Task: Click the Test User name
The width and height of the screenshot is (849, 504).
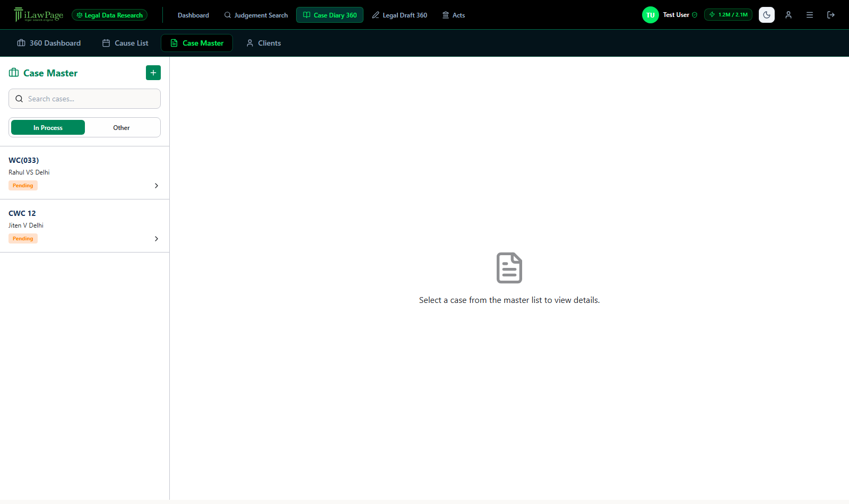Action: click(676, 15)
